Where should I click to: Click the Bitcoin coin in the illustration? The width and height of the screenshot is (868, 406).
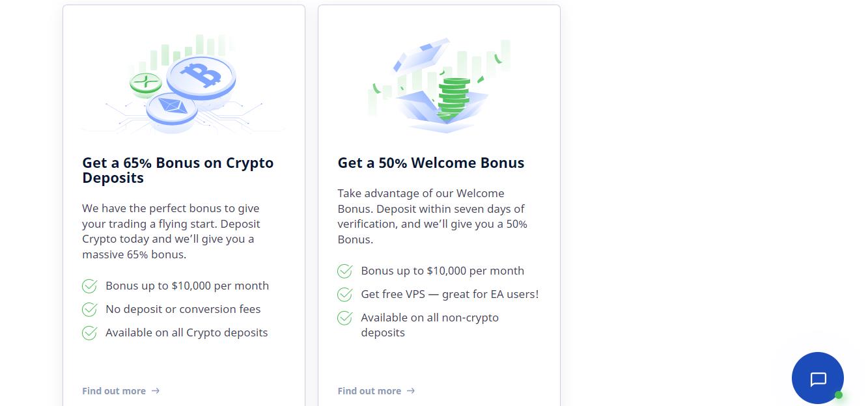coord(201,76)
